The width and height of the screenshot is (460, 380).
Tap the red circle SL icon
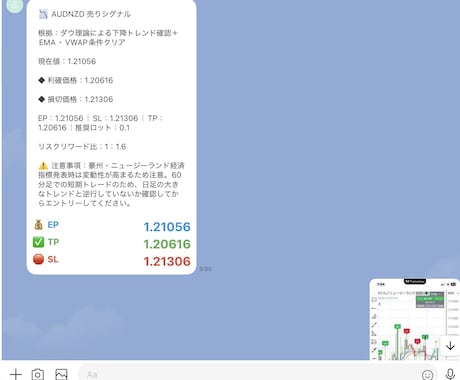pos(38,259)
